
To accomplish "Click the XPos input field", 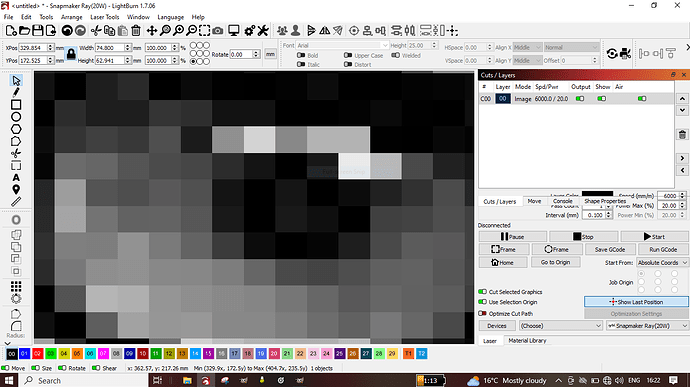I will click(x=33, y=48).
